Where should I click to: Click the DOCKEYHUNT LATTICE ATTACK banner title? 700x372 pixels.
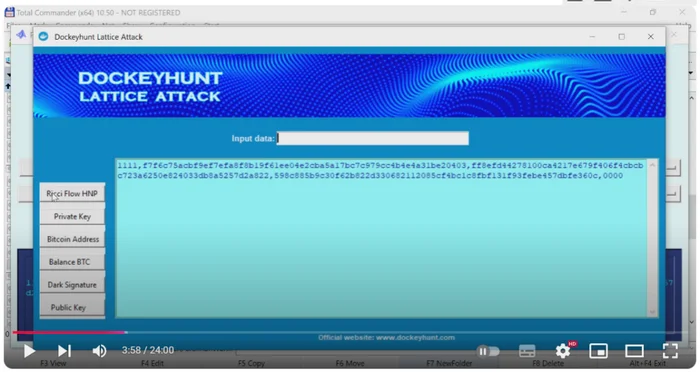[150, 86]
